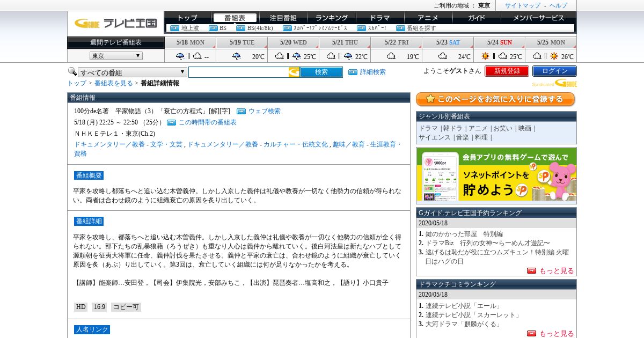
Task: Click the 料理 genre link
Action: point(481,137)
